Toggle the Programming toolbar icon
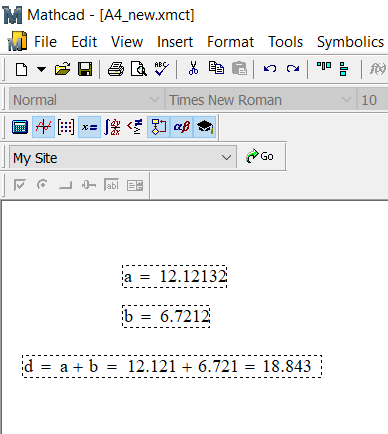 158,127
